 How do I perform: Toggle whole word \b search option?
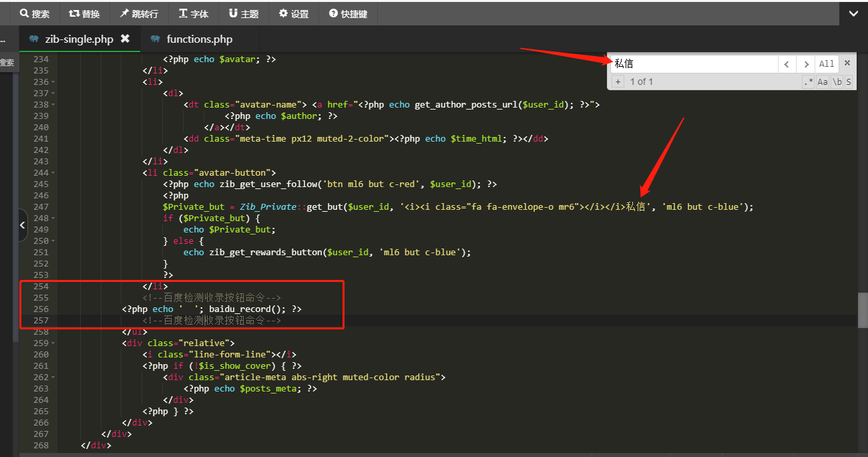pyautogui.click(x=837, y=82)
